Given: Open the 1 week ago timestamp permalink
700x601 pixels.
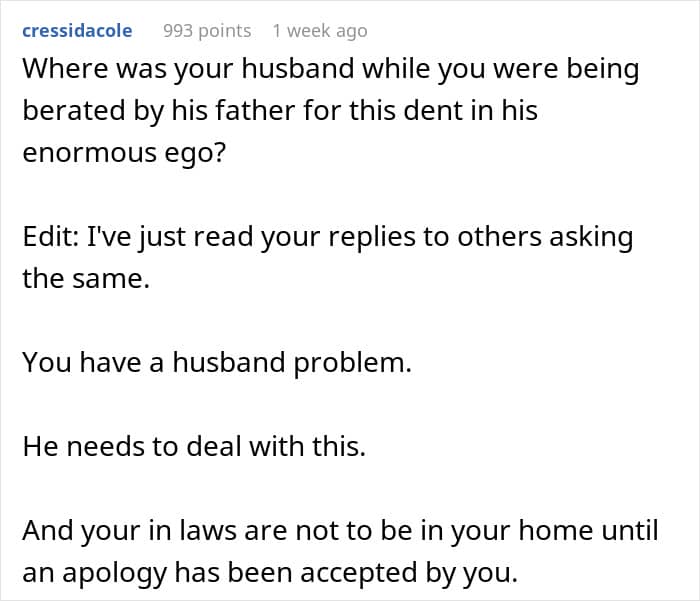Looking at the screenshot, I should click(320, 31).
